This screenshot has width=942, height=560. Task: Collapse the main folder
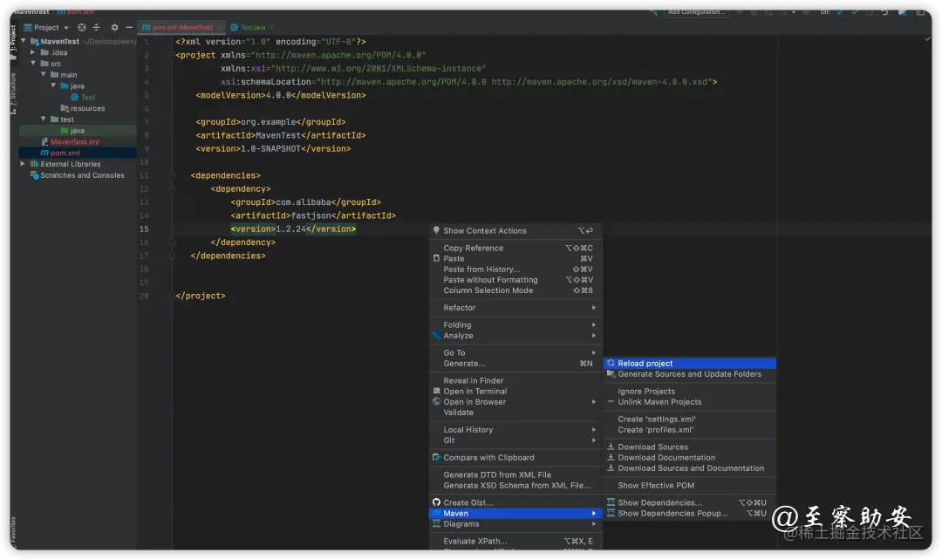44,75
